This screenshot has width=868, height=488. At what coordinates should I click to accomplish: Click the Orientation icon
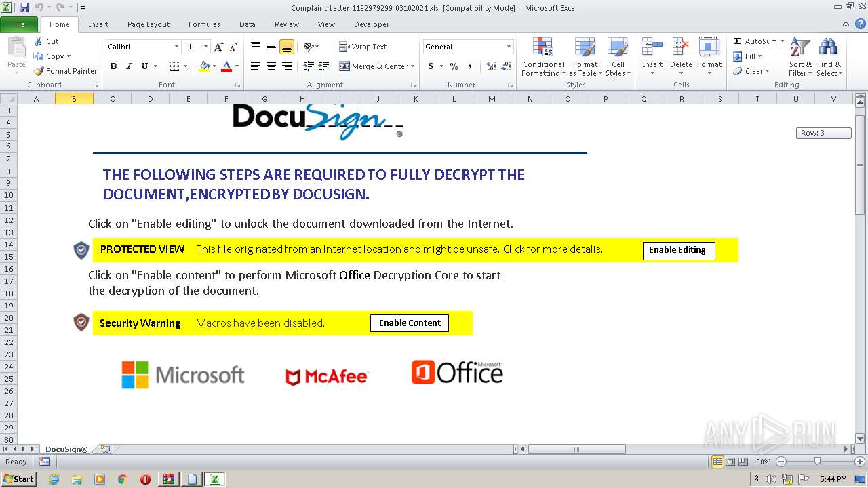[x=309, y=47]
